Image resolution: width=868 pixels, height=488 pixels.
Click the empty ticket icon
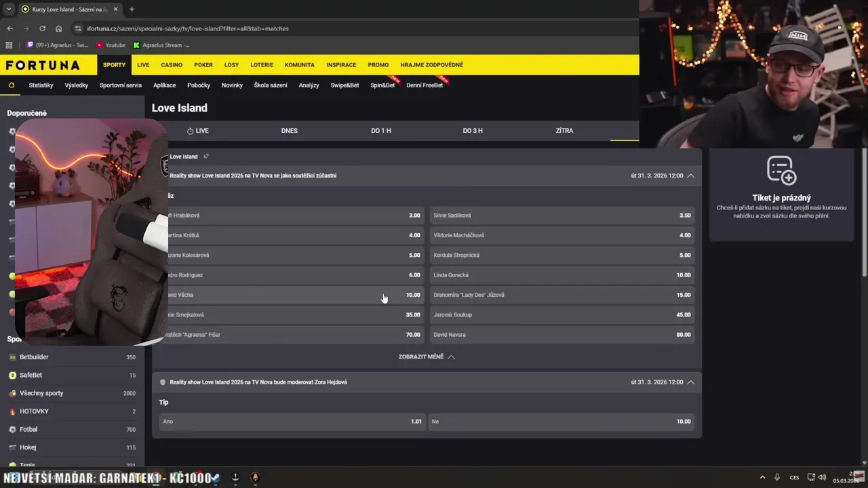781,170
